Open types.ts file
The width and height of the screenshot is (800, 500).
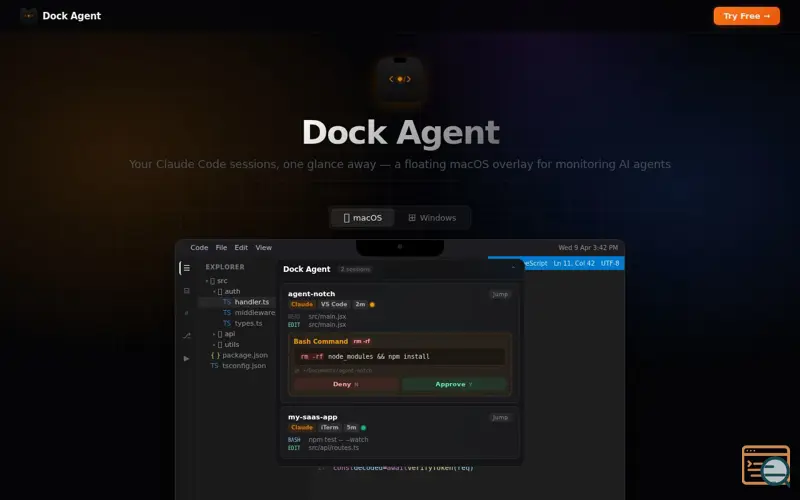point(242,323)
